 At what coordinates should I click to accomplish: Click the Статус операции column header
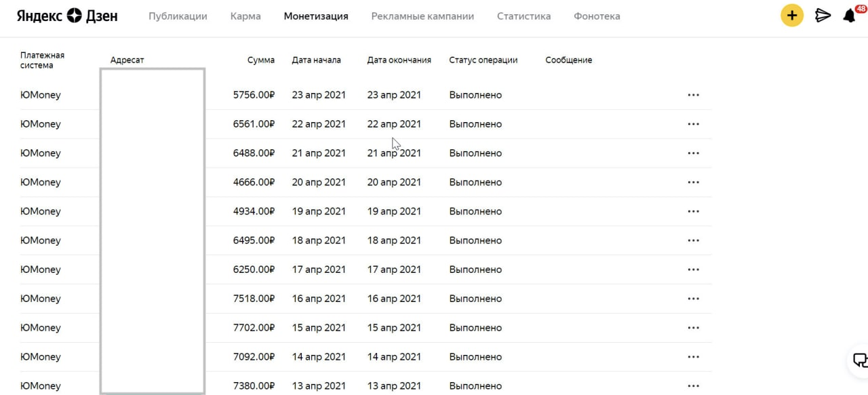point(483,60)
